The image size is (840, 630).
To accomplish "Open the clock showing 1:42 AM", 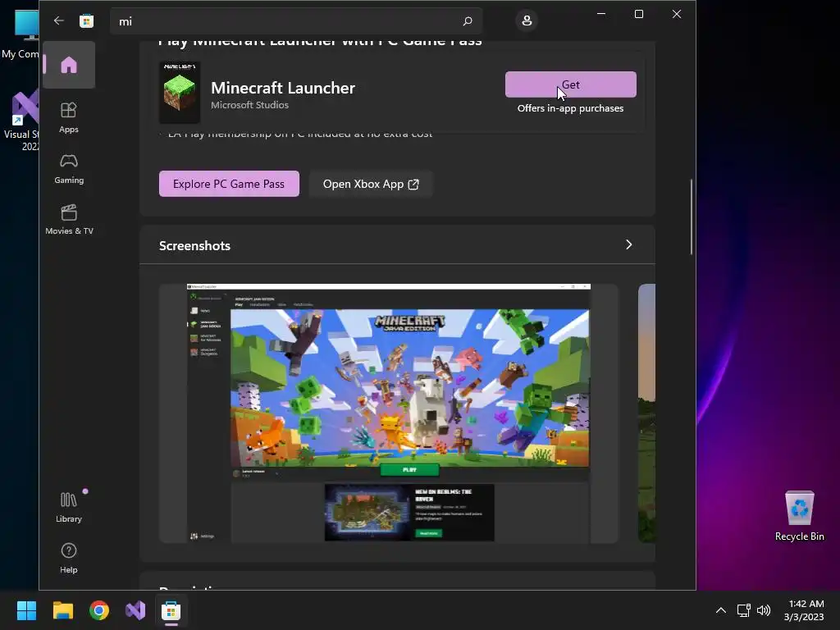I will pos(804,610).
